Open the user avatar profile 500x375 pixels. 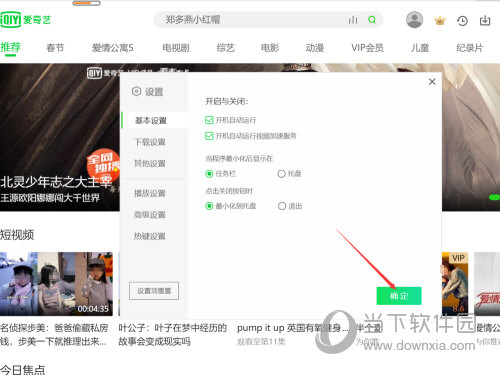click(414, 20)
